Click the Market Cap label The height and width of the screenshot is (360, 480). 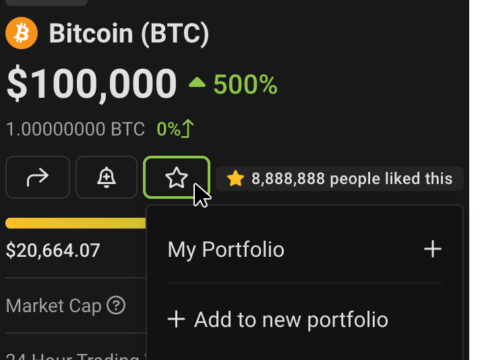[x=54, y=306]
